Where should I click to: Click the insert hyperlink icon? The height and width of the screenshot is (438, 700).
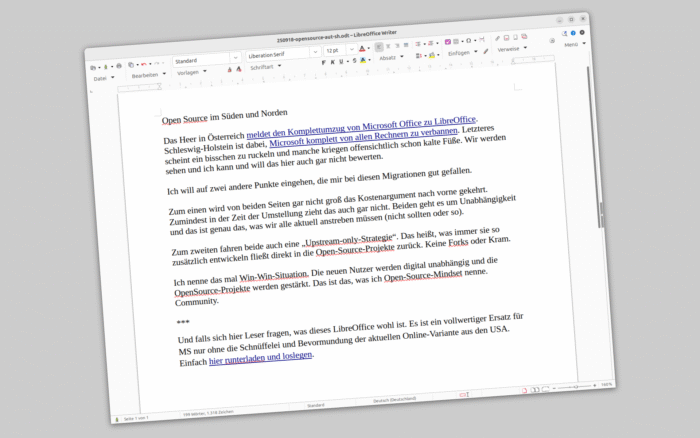[x=496, y=38]
